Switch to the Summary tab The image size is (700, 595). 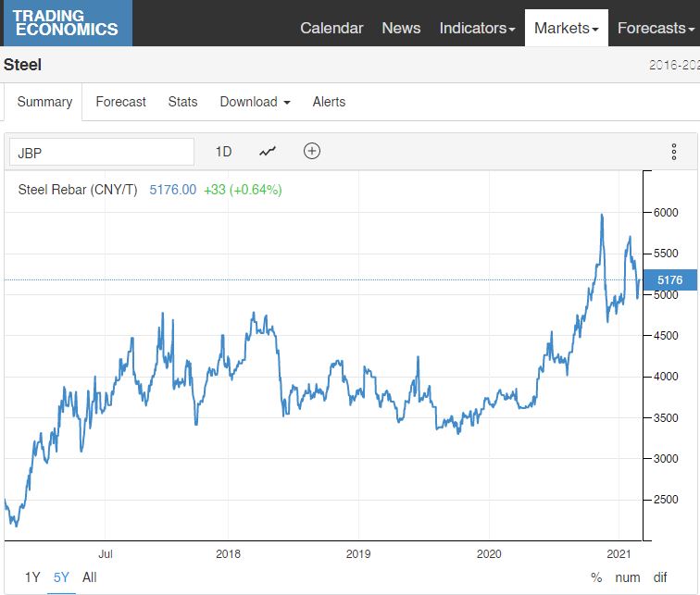pyautogui.click(x=44, y=102)
